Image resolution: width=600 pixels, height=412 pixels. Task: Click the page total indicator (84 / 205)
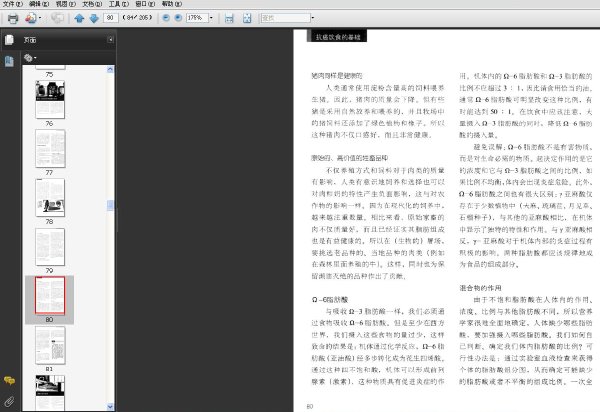[137, 18]
